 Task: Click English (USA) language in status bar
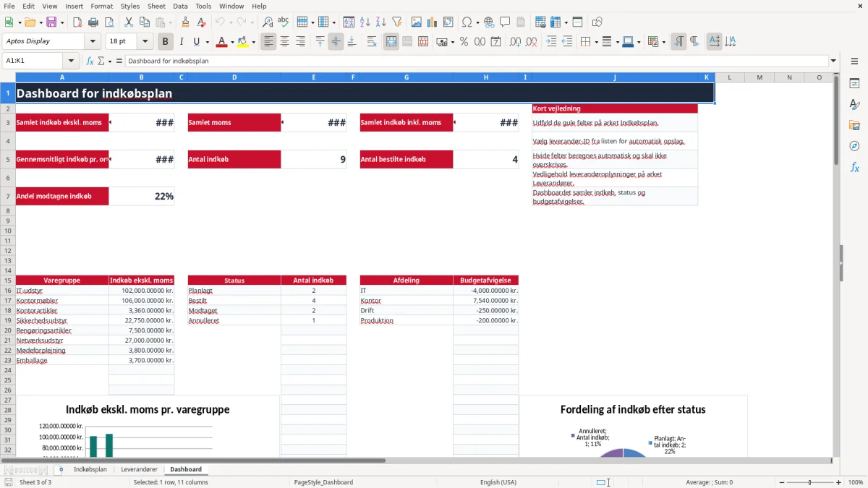coord(498,482)
